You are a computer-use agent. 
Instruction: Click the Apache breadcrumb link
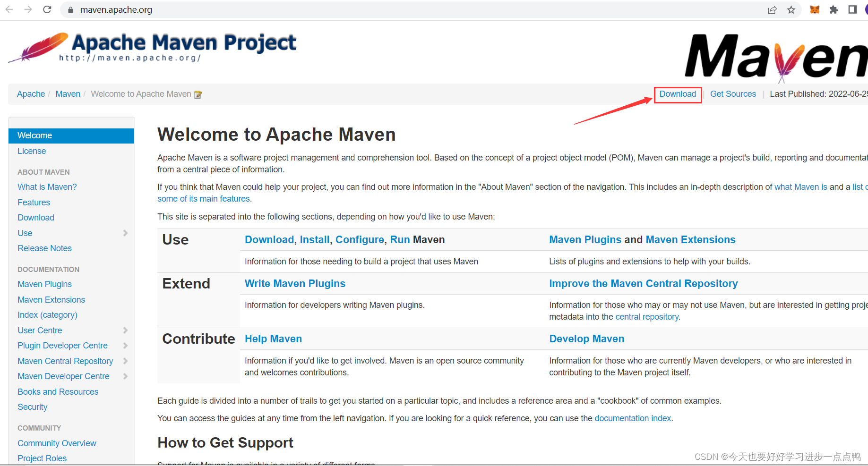(x=31, y=94)
